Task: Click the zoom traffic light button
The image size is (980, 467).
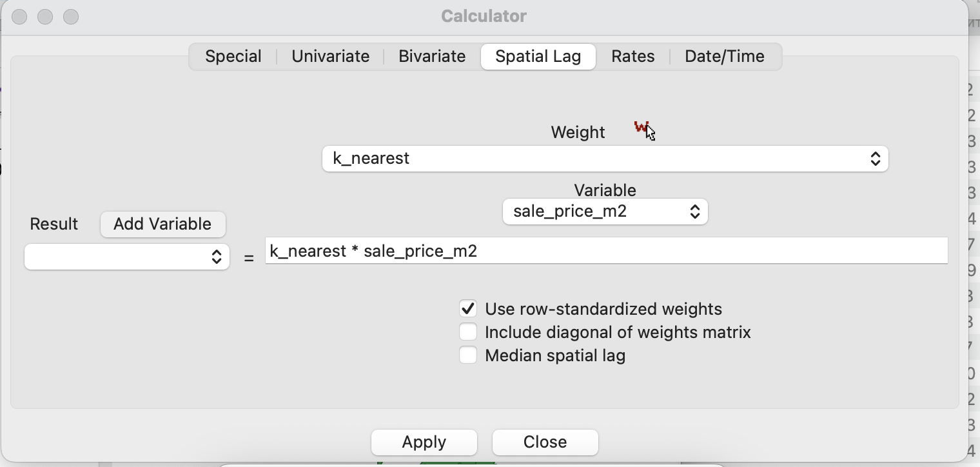Action: (71, 17)
